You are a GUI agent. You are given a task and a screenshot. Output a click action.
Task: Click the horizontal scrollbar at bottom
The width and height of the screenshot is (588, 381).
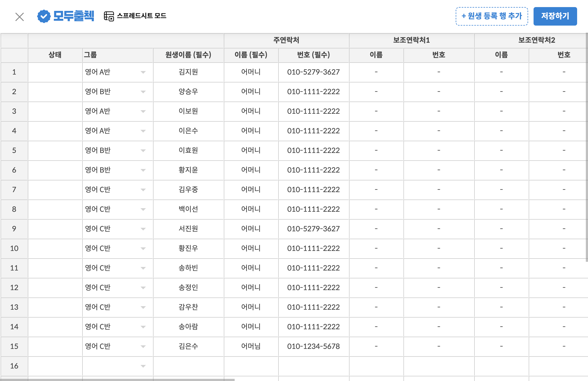[x=117, y=380]
